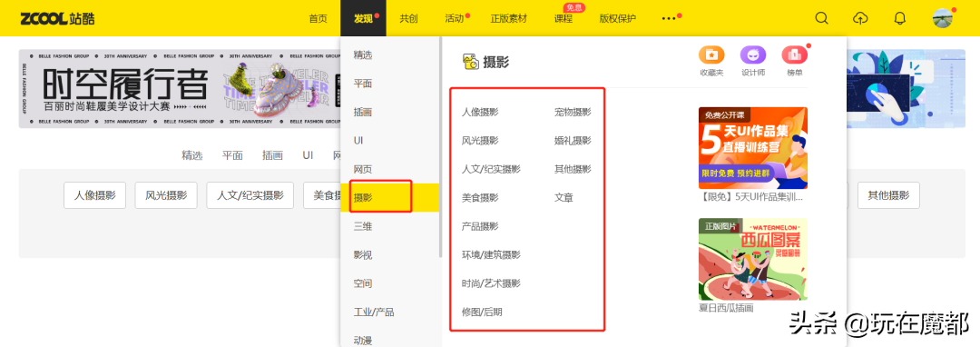Click the 人像摄影 filter button on page
Screen dimensions: 980x347
(x=95, y=195)
